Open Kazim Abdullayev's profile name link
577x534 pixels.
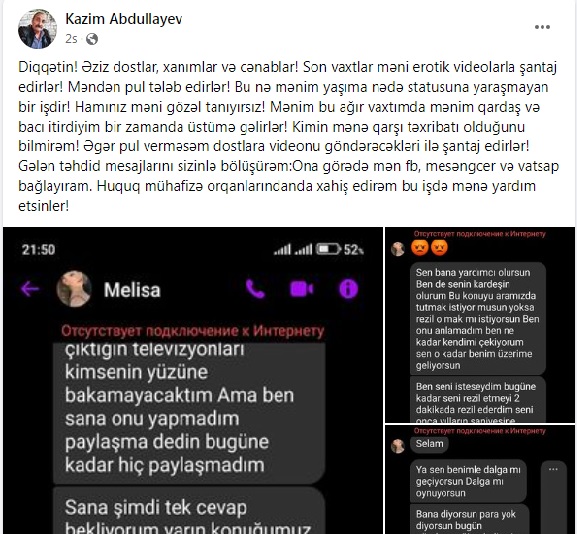pos(124,19)
